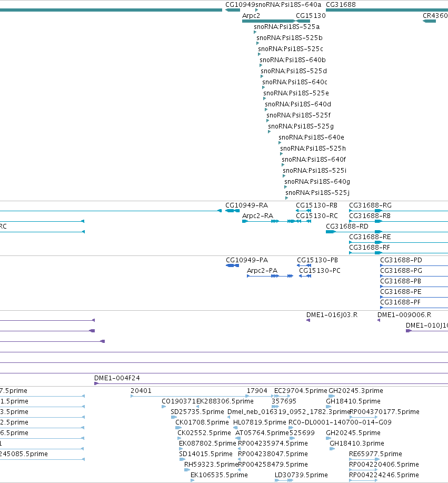Click snoRNA:Psi18S-640c label
448x483 pixels.
pyautogui.click(x=295, y=82)
